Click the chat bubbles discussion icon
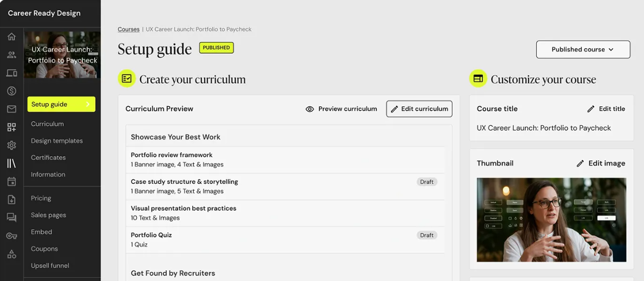 [11, 217]
